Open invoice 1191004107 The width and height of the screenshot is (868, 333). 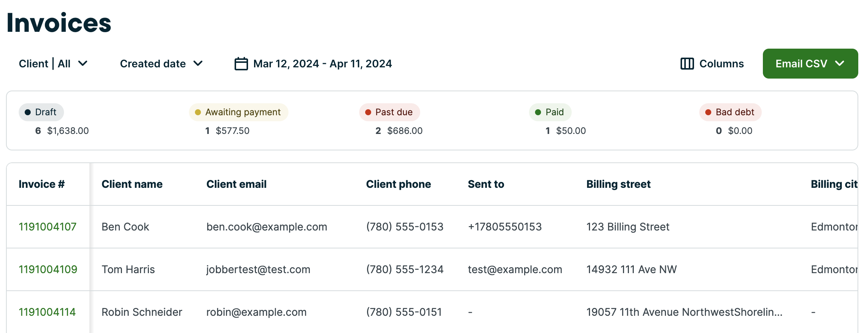click(47, 226)
